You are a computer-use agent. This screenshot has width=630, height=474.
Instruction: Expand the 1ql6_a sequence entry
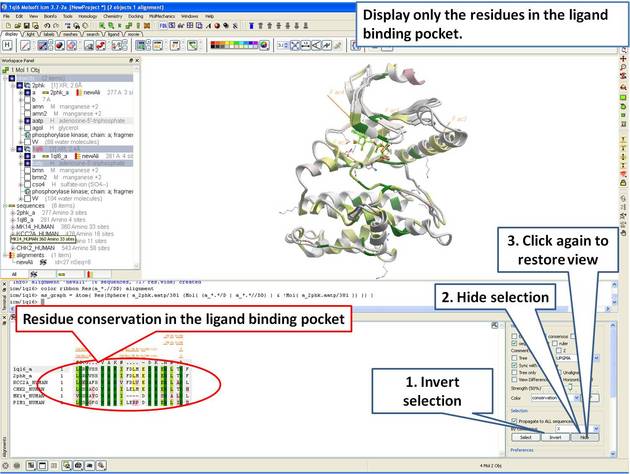click(x=13, y=220)
